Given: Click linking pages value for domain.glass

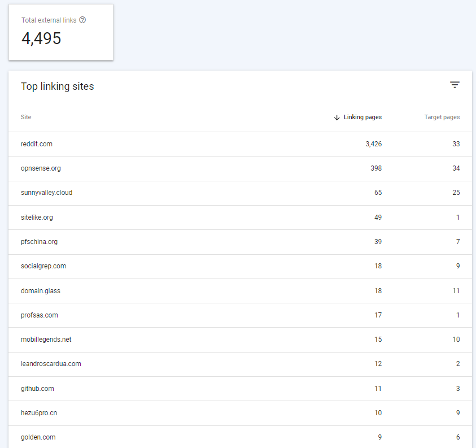Looking at the screenshot, I should click(378, 291).
